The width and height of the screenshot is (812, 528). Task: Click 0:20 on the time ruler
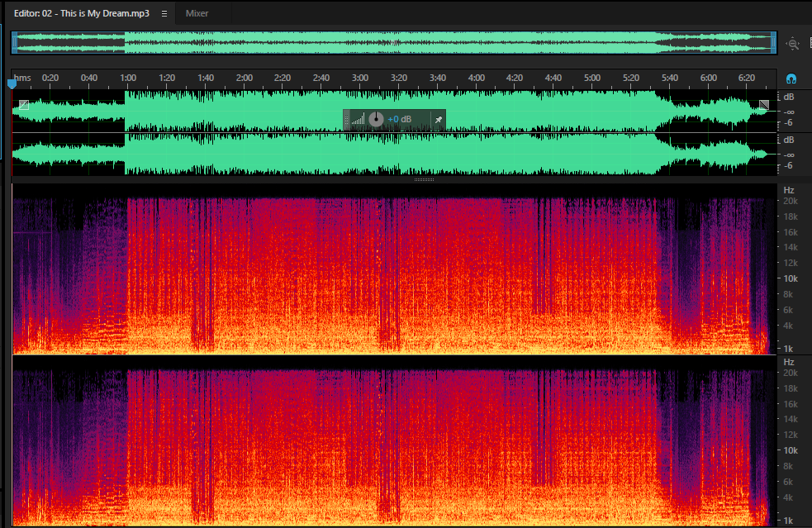(50, 78)
